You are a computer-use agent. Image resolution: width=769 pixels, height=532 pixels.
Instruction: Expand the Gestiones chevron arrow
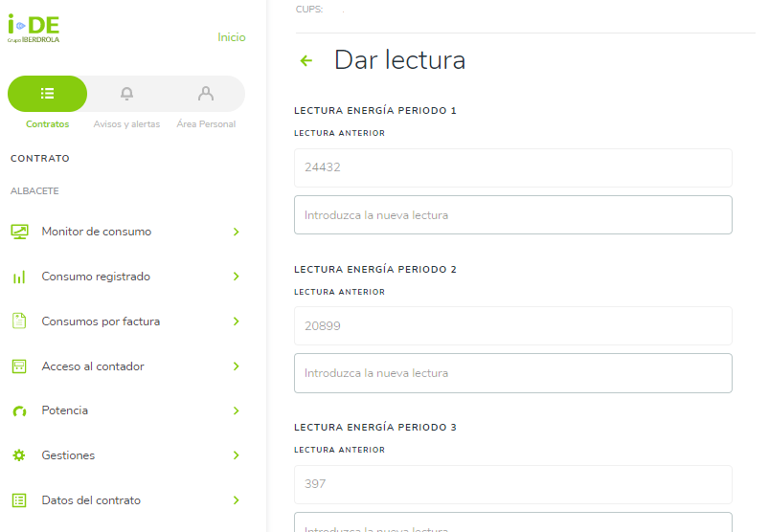point(236,455)
